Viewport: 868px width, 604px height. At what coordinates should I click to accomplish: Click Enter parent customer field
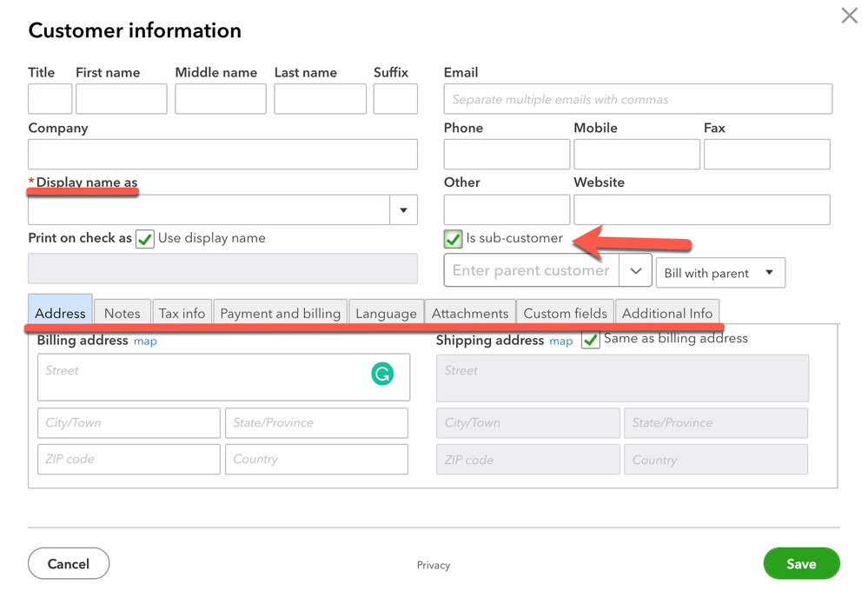tap(532, 270)
